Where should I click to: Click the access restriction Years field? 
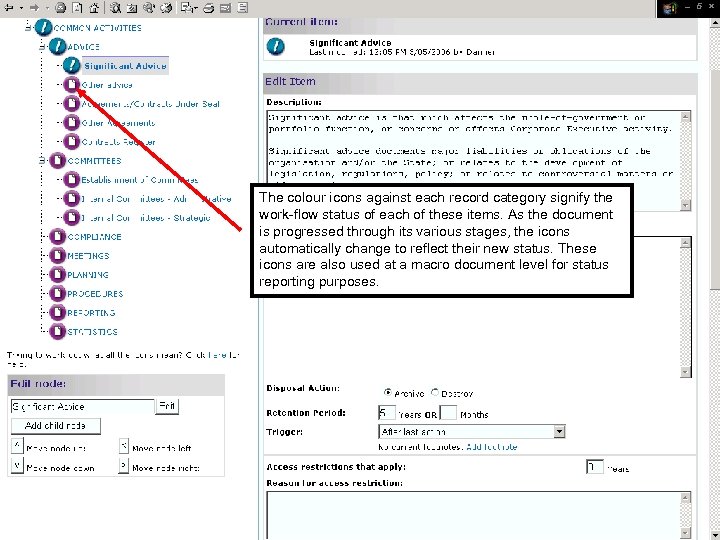(x=595, y=467)
